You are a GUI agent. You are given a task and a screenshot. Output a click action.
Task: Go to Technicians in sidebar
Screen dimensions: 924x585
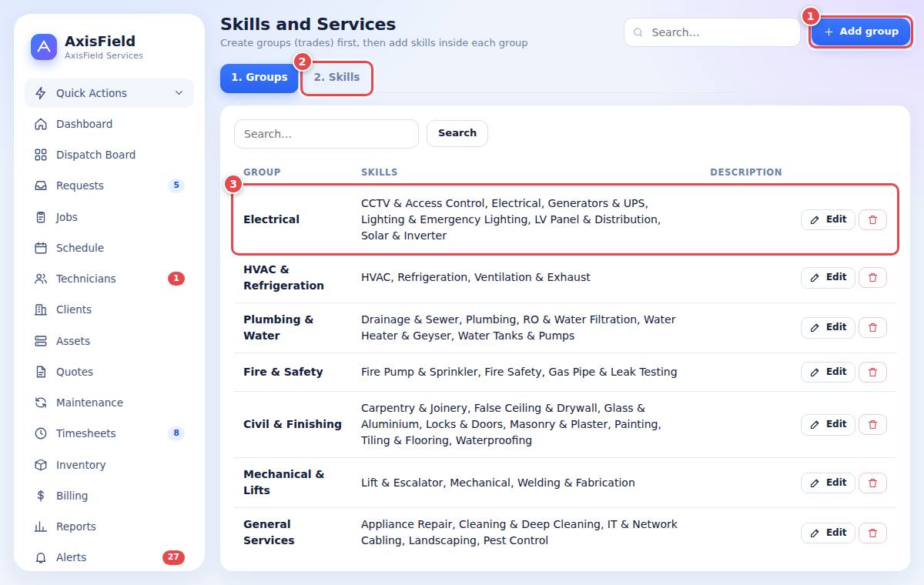[x=109, y=279]
